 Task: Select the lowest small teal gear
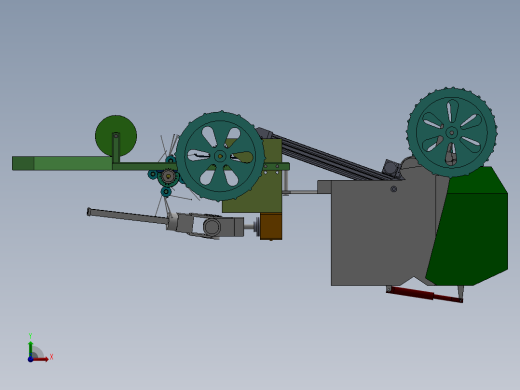click(166, 192)
